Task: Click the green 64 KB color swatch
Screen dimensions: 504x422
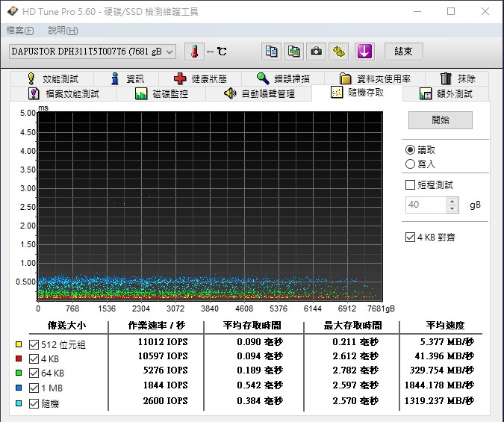Action: click(x=19, y=373)
